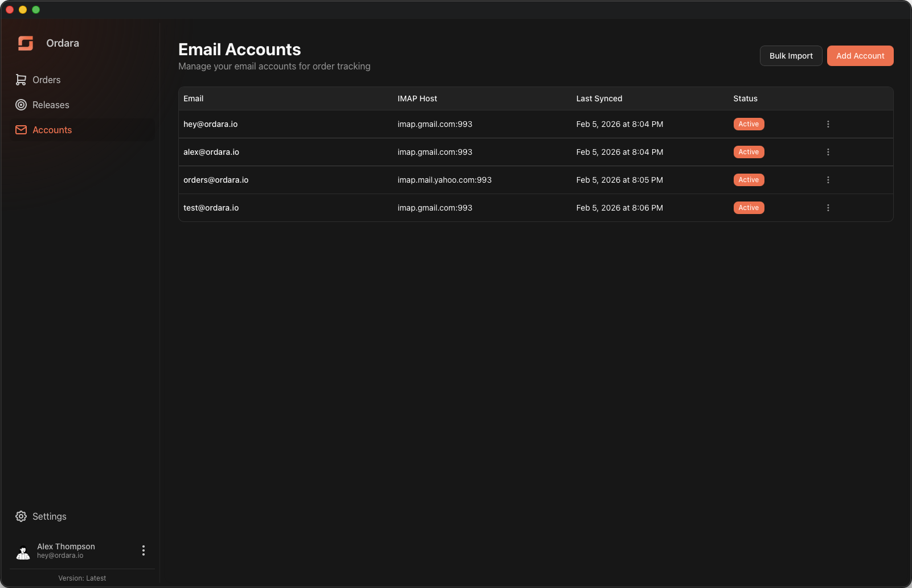
Task: Click the Bulk Import button
Action: click(791, 55)
